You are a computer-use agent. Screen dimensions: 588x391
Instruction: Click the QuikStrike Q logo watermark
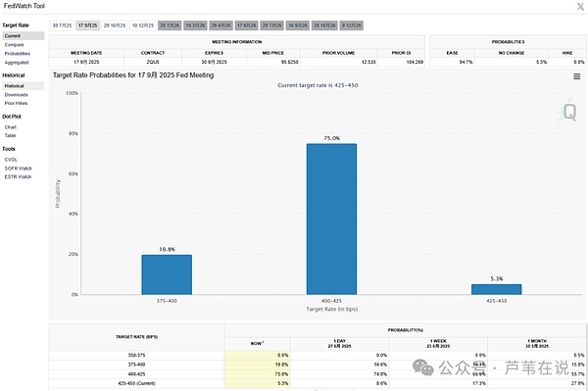pos(567,112)
